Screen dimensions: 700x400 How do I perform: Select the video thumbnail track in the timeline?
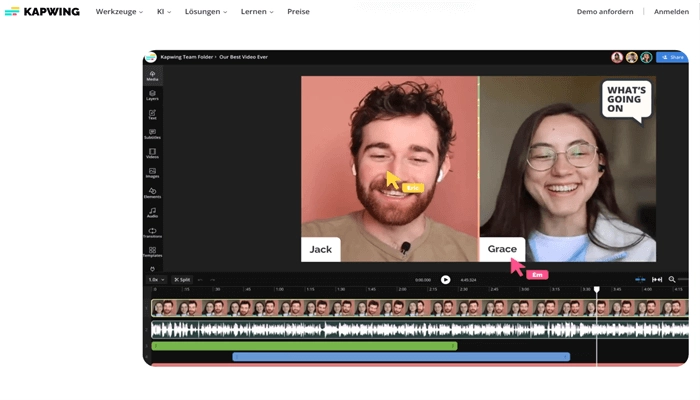(x=420, y=308)
